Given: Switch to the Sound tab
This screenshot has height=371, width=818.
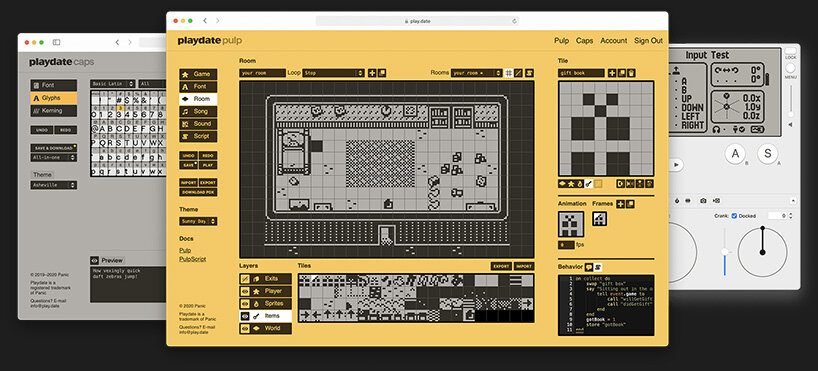Looking at the screenshot, I should point(198,124).
